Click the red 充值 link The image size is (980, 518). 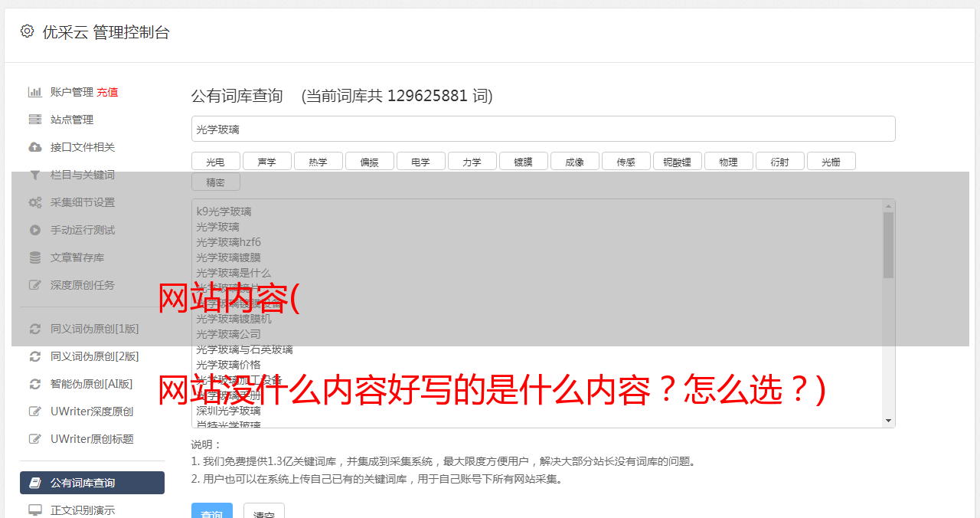(x=107, y=92)
